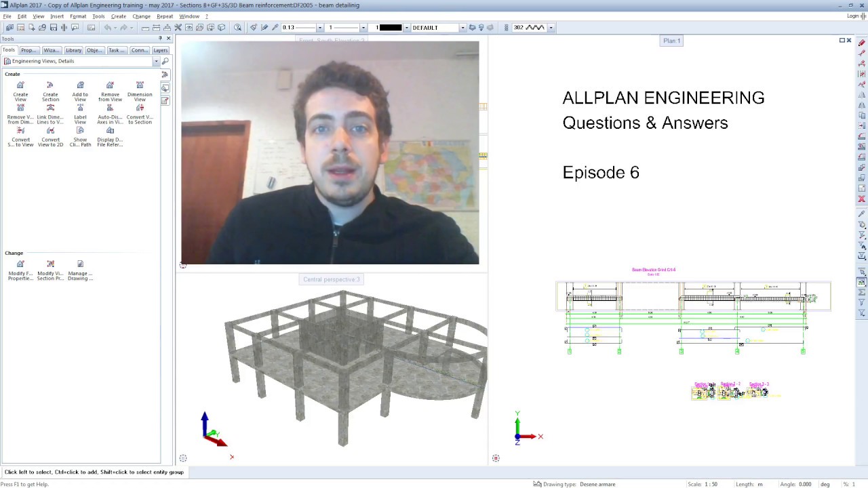Click the Delete X toolbar icon

pyautogui.click(x=178, y=28)
